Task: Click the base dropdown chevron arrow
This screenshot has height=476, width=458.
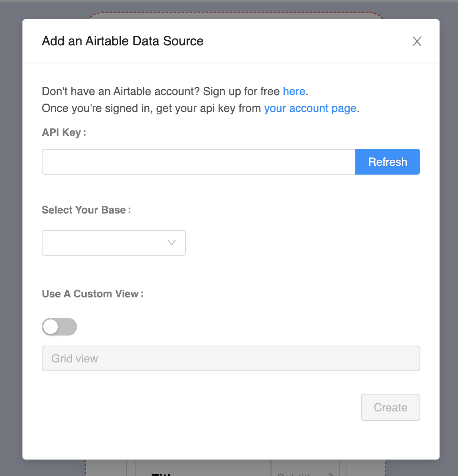Action: click(172, 243)
